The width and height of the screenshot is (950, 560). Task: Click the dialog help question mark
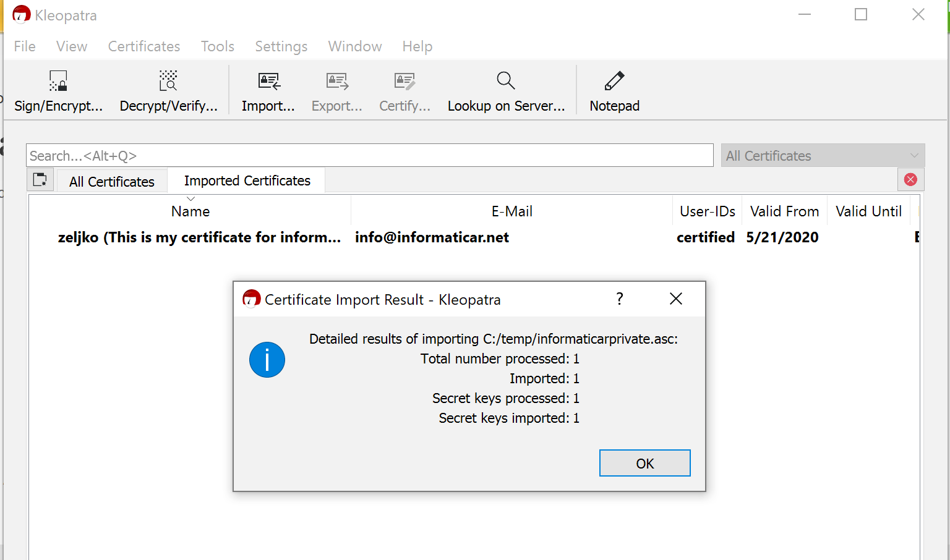point(620,299)
